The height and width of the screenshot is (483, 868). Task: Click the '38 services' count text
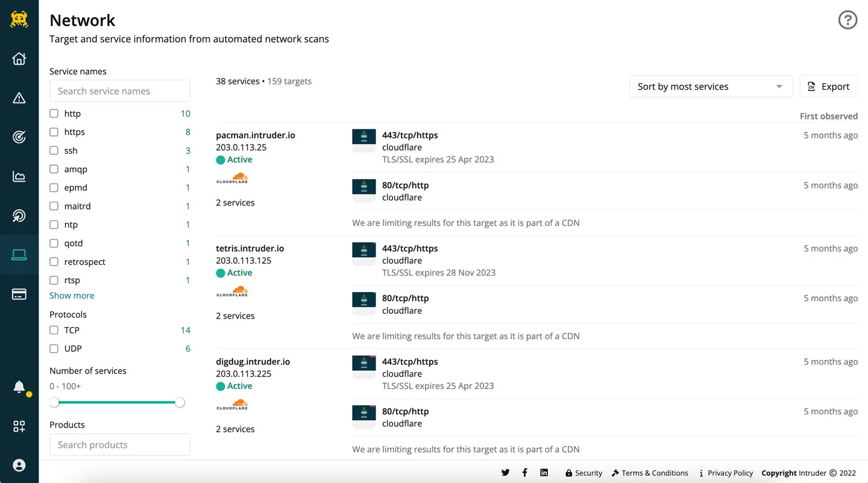tap(237, 81)
